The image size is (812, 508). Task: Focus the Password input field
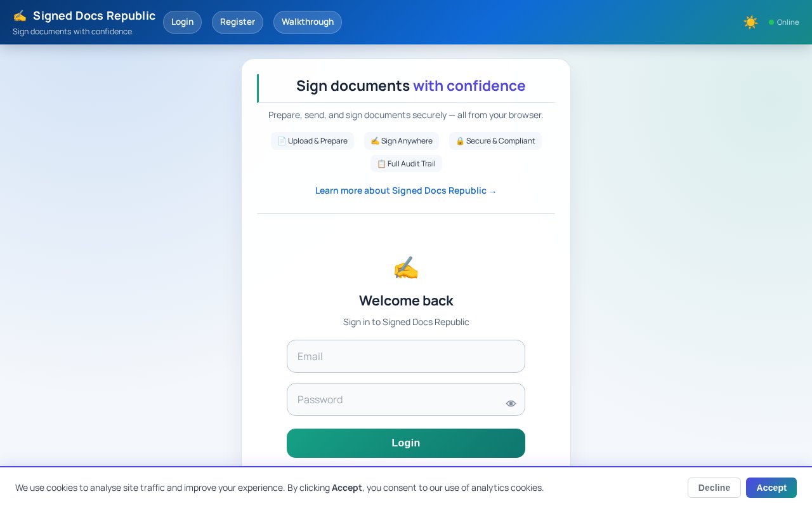tap(393, 399)
